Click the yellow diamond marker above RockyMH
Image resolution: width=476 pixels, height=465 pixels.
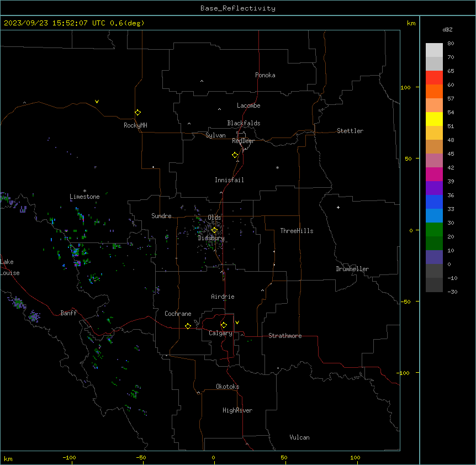[137, 112]
